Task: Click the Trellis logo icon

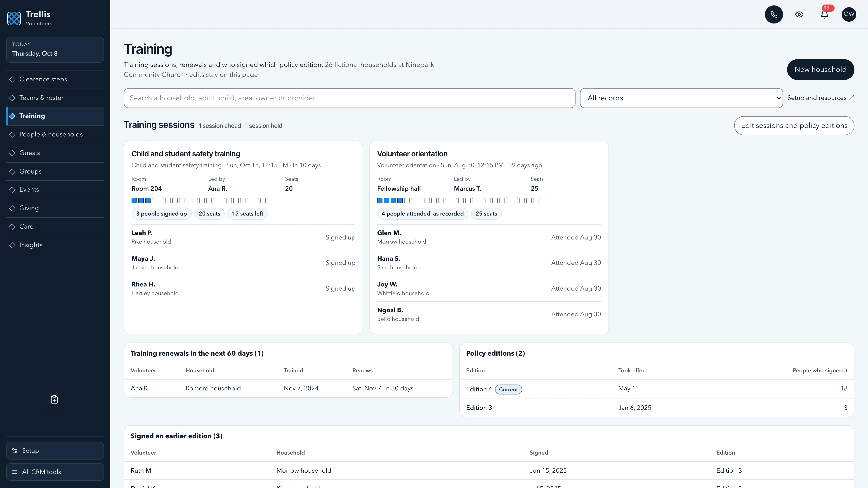Action: pos(14,19)
